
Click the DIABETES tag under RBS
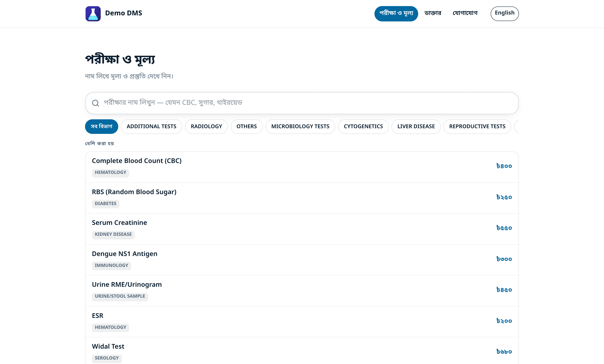click(105, 204)
